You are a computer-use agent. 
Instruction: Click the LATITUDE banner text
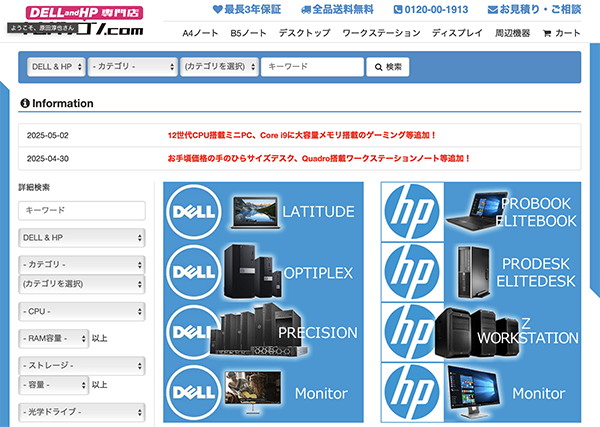pyautogui.click(x=318, y=212)
